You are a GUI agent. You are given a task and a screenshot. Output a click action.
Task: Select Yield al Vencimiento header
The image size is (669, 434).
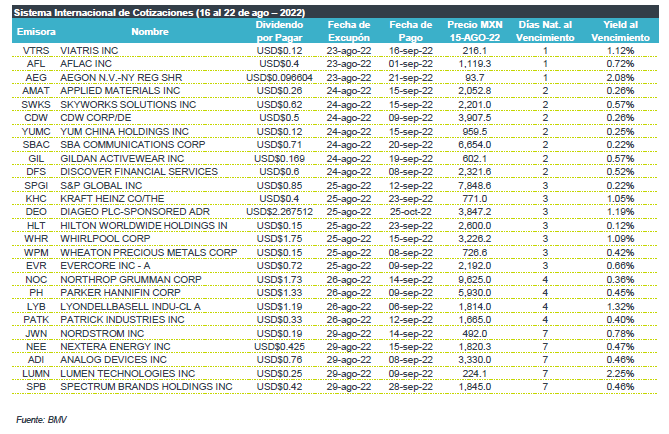point(620,31)
